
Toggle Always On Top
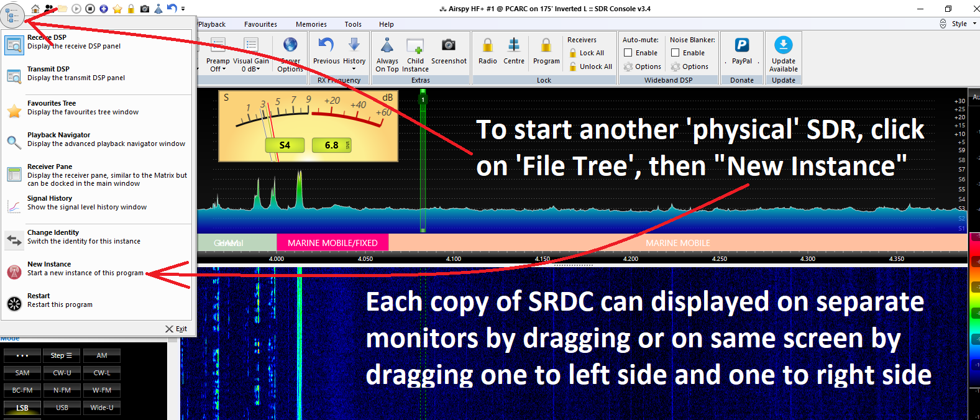coord(387,45)
